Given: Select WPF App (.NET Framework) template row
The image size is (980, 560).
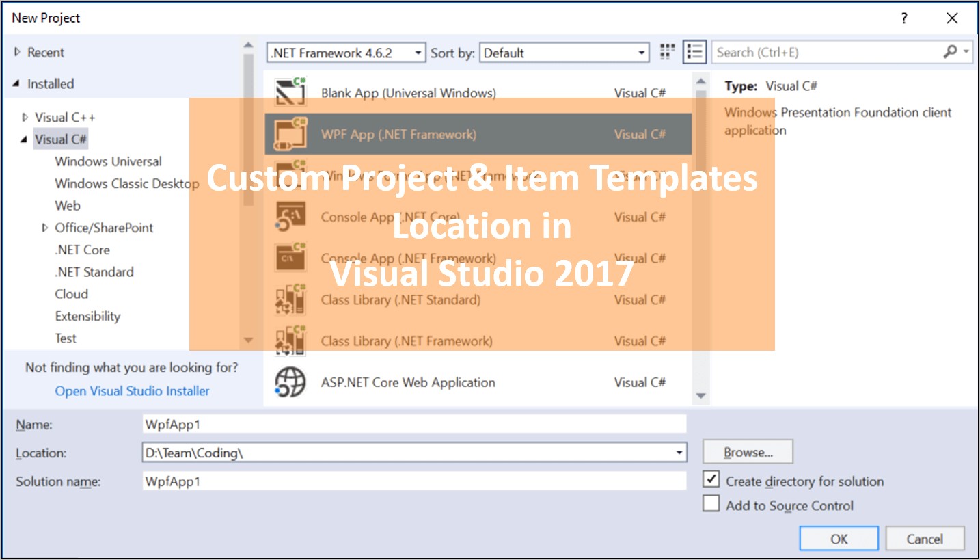Looking at the screenshot, I should point(478,134).
